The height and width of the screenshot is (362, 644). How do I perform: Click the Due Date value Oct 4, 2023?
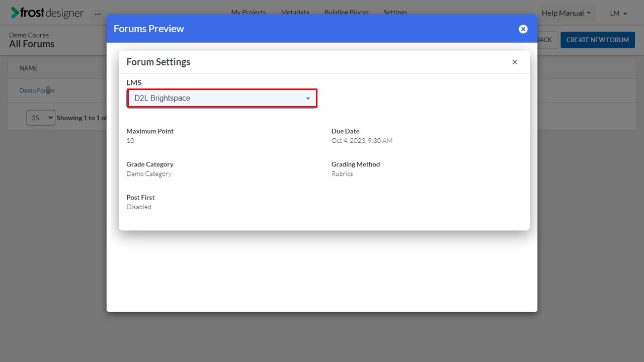(x=362, y=141)
